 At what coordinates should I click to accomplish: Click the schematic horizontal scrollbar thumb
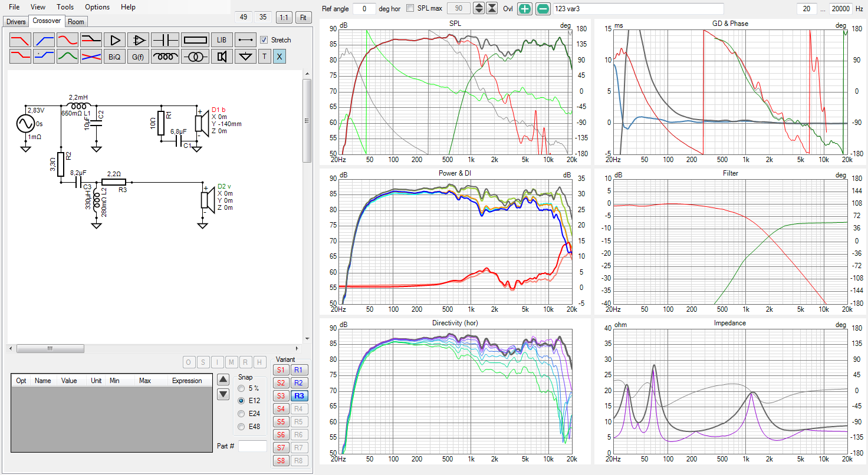pyautogui.click(x=50, y=348)
